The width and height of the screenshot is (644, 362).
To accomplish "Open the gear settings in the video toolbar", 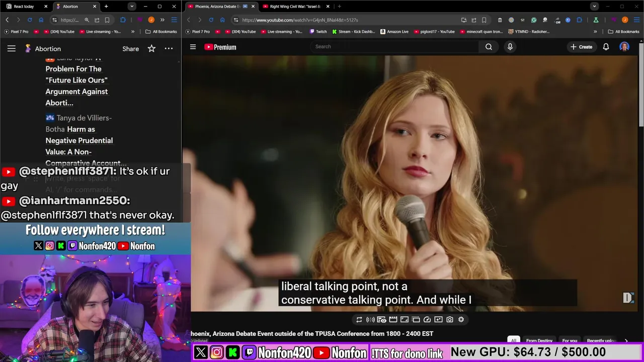I will 461,319.
